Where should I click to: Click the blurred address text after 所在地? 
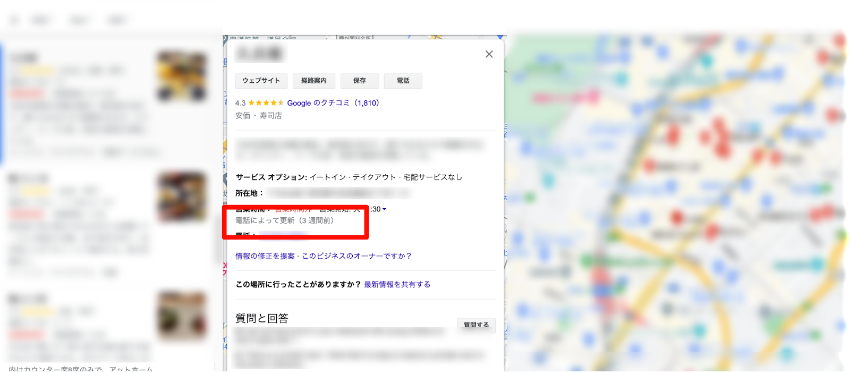coord(339,193)
